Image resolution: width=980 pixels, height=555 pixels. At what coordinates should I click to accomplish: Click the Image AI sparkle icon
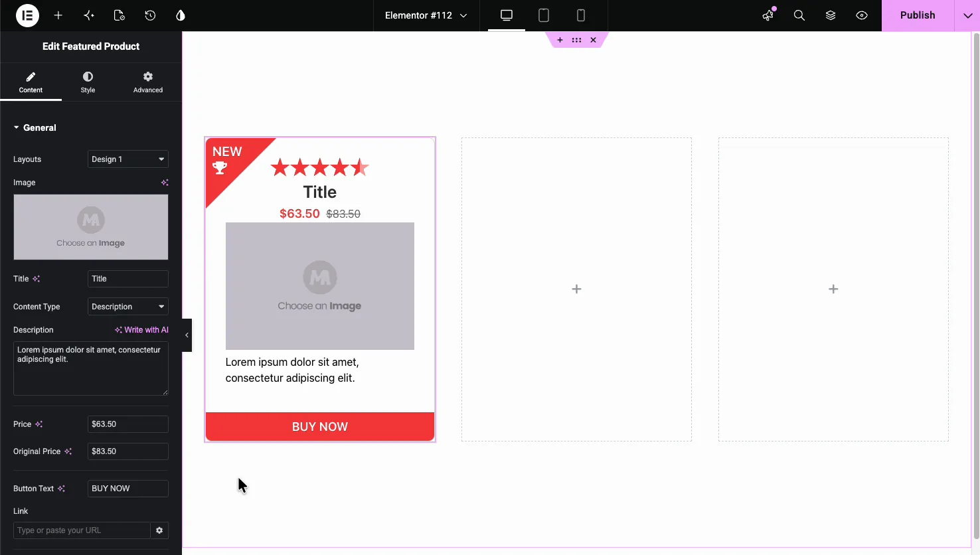point(165,183)
